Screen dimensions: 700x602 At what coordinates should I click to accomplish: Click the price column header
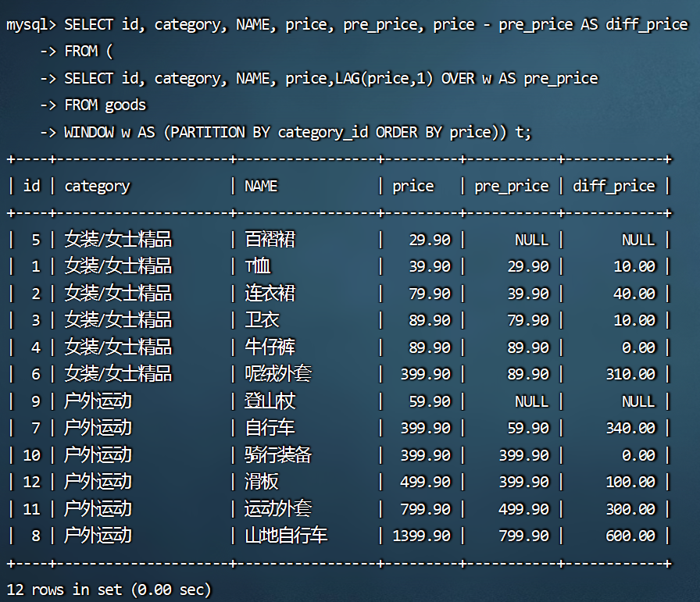(413, 186)
